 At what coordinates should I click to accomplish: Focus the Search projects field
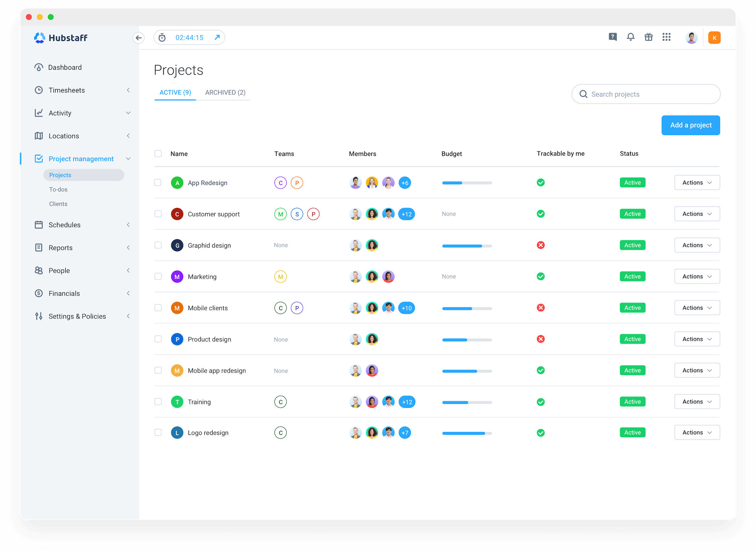646,94
